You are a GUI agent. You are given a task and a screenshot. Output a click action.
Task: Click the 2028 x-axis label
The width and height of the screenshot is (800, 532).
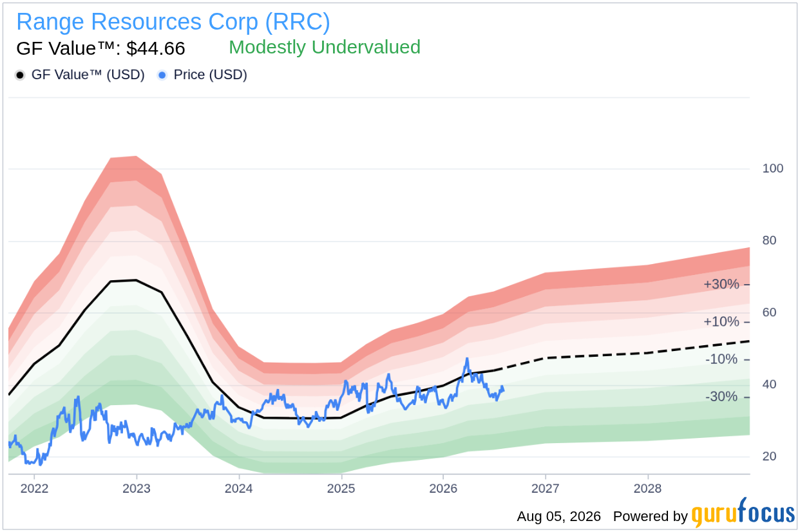click(x=647, y=488)
